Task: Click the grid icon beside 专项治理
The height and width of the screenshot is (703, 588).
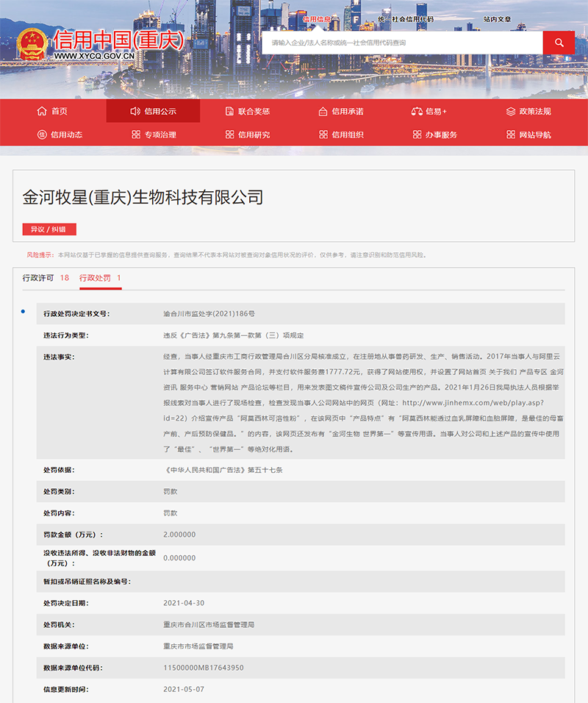Action: click(135, 135)
